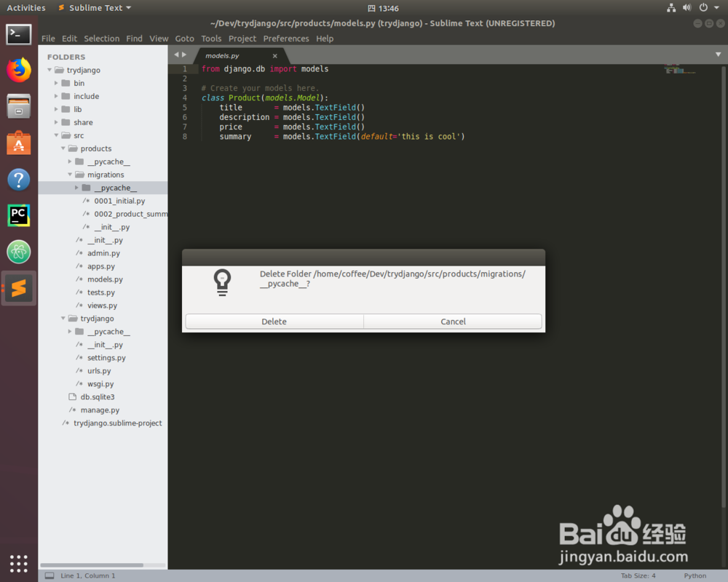Open the Project menu
This screenshot has height=582, width=728.
pos(242,39)
